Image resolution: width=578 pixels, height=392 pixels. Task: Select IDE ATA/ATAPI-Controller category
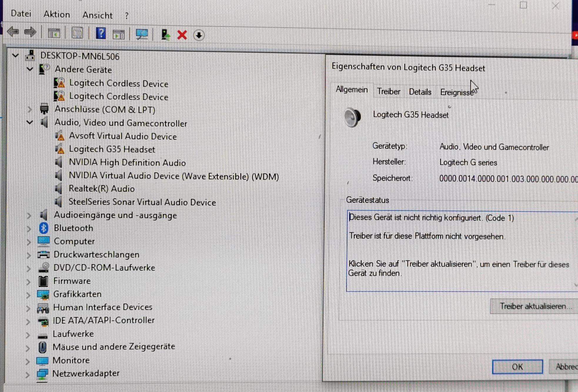tap(104, 321)
